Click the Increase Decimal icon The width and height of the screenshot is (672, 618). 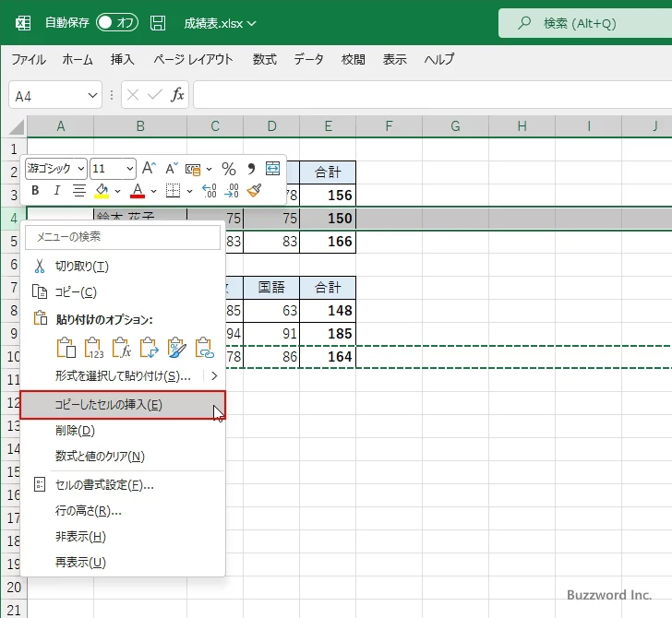click(x=210, y=191)
